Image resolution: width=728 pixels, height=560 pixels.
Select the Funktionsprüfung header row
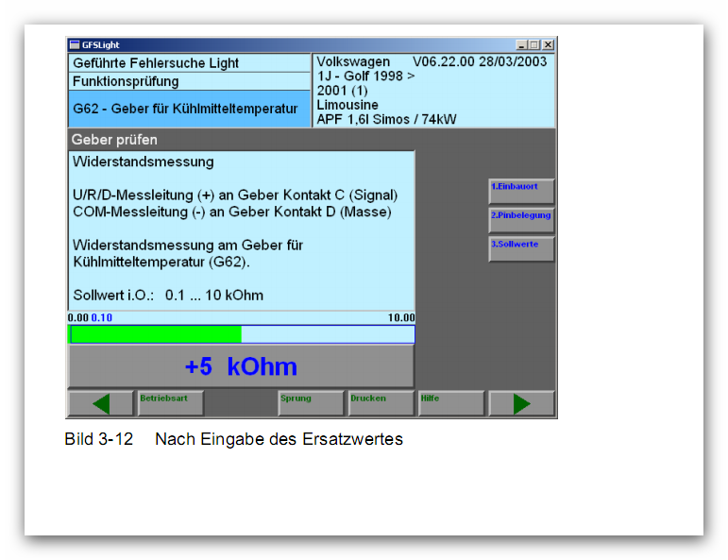pos(190,81)
